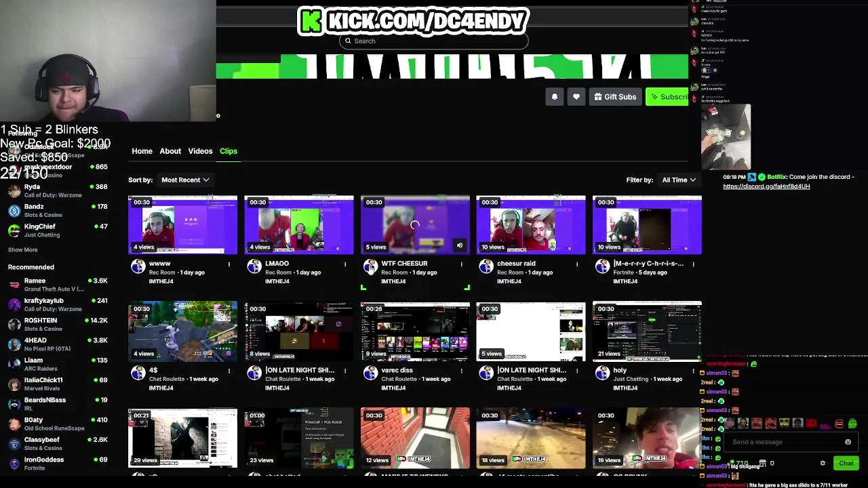Open options menu for LMAOO clip
Image resolution: width=868 pixels, height=488 pixels.
[x=345, y=264]
